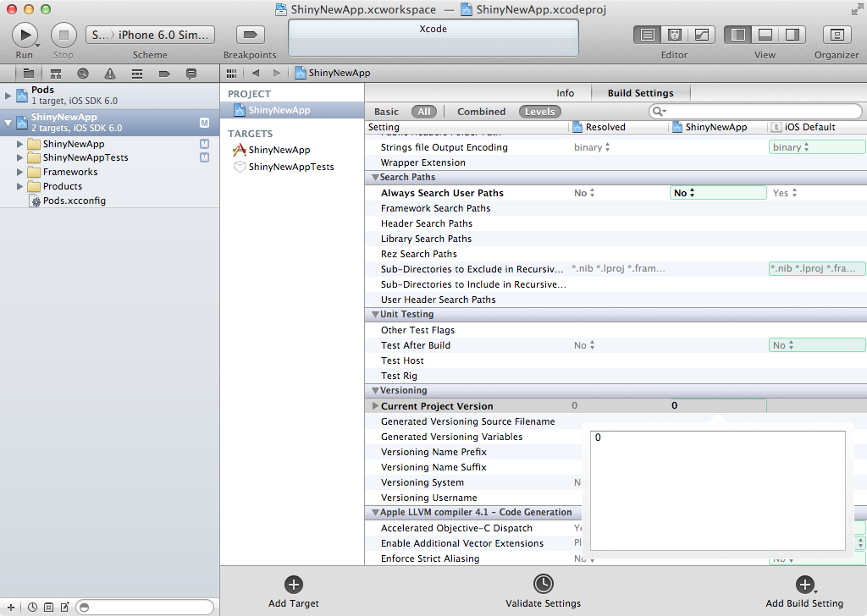Expand the Products folder

[x=20, y=186]
